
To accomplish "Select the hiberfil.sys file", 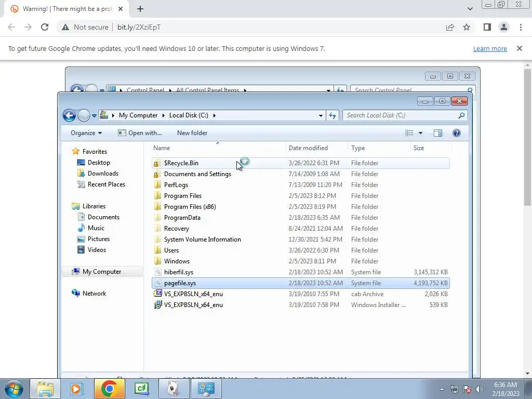I will point(301,272).
